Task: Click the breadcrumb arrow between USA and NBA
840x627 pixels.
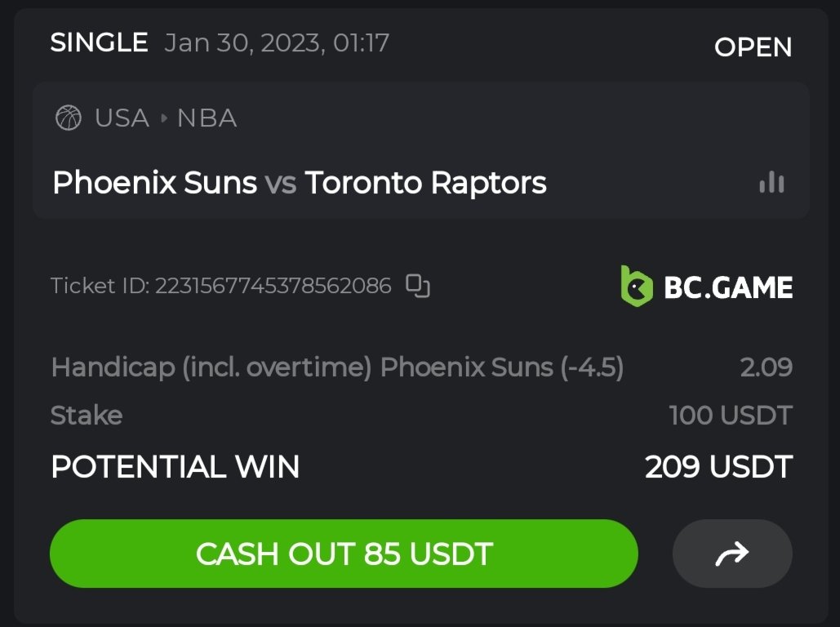Action: 163,118
